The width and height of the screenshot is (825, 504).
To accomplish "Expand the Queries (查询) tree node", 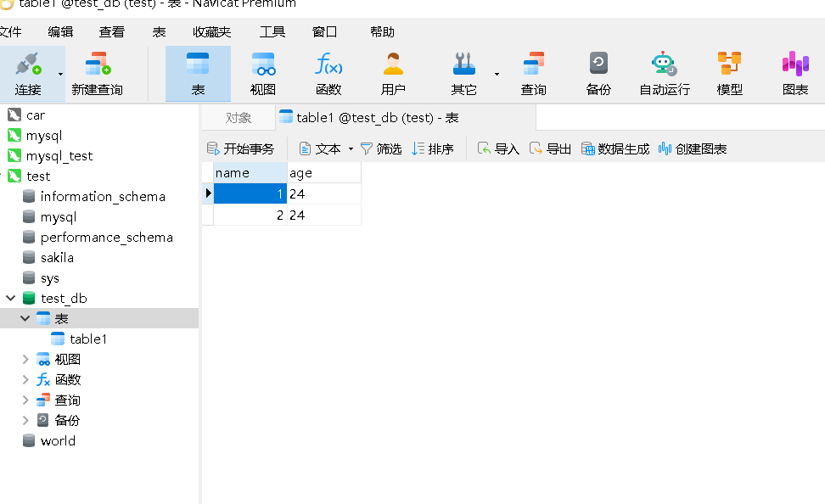I will pos(25,400).
